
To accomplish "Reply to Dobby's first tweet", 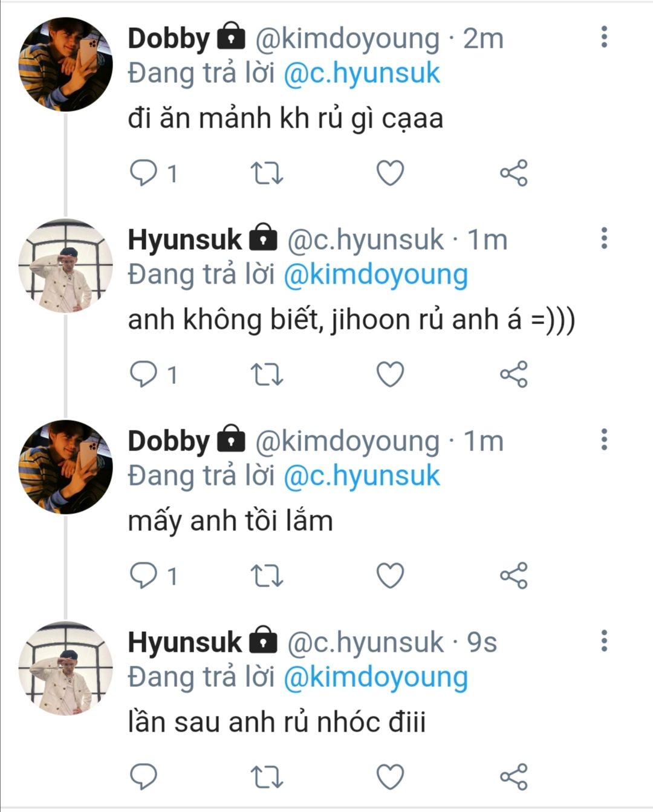I will pos(144,174).
